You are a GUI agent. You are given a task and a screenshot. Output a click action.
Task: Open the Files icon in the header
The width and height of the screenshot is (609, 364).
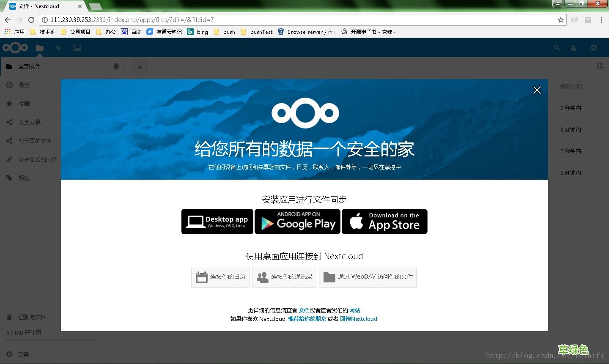[x=39, y=48]
